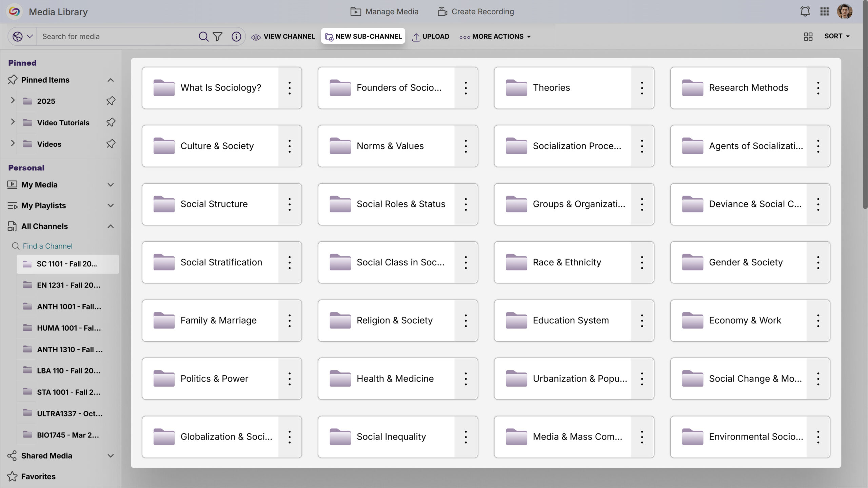Expand the 2025 pinned folder
The height and width of the screenshot is (488, 868).
[13, 100]
